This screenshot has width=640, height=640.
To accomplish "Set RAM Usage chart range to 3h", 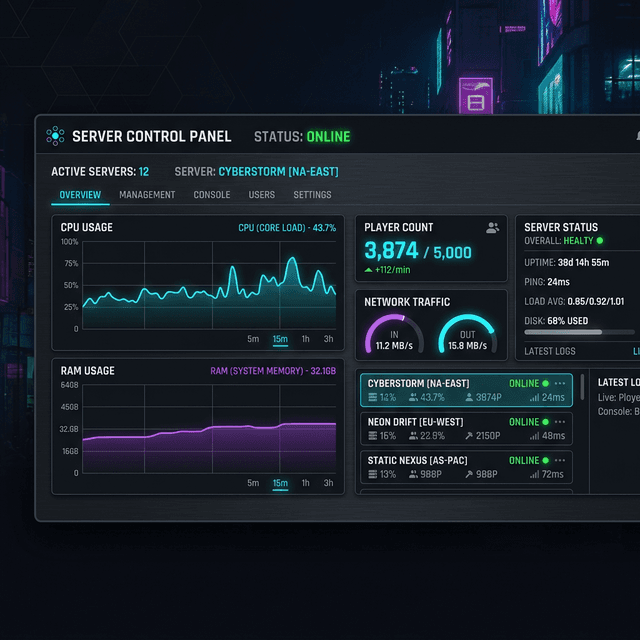I will (329, 483).
